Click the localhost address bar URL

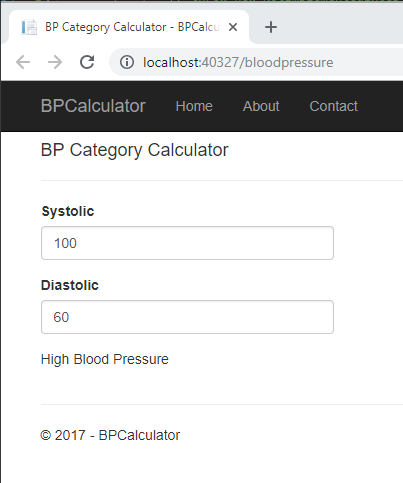(238, 62)
